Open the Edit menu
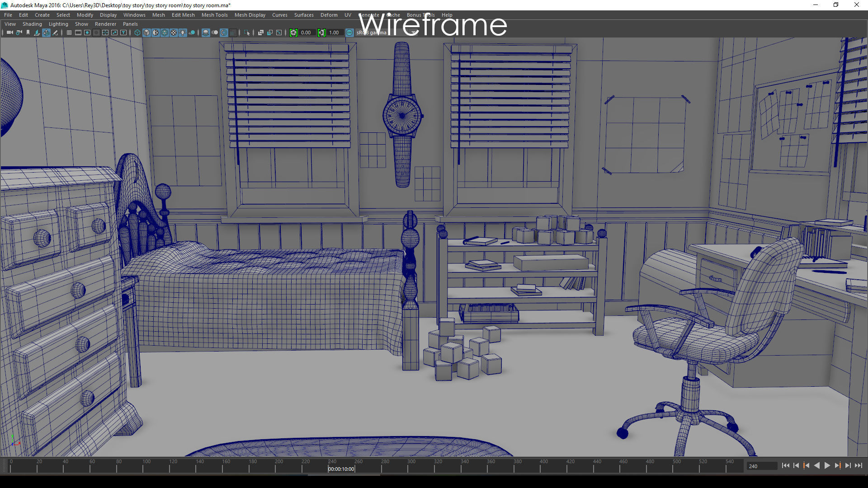Screen dimensions: 868x488 coord(24,15)
